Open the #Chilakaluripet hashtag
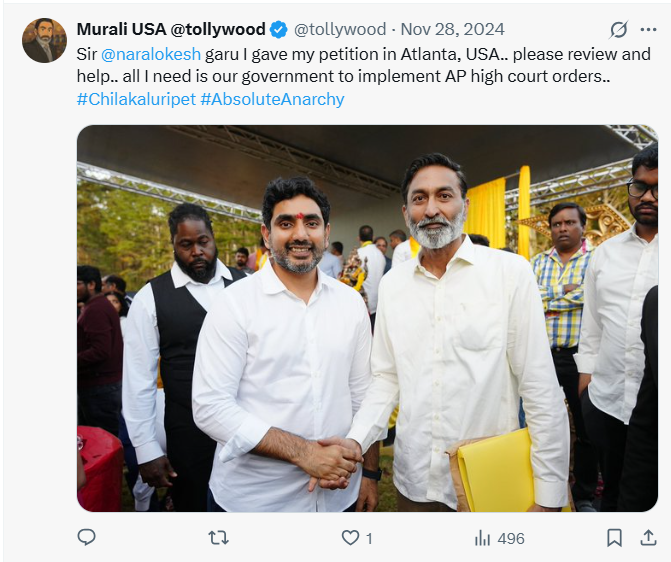The image size is (671, 562). click(x=136, y=99)
